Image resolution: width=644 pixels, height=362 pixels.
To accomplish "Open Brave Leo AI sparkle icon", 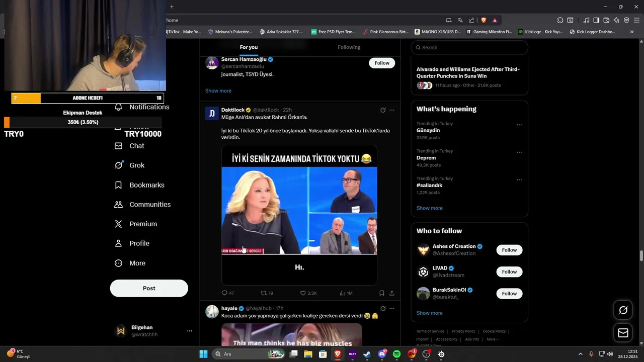I will click(616, 20).
